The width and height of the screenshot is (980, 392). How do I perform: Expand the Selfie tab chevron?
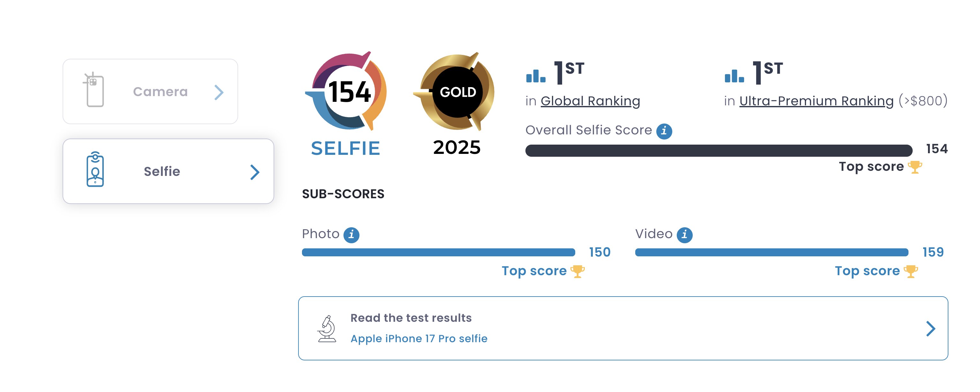[x=255, y=172]
